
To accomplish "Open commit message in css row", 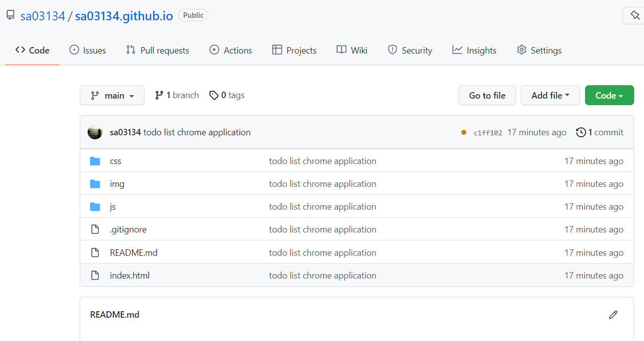I will [x=323, y=161].
